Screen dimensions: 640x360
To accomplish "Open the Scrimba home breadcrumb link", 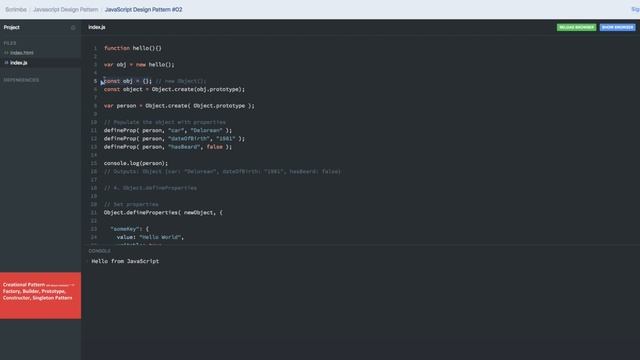I will coord(16,9).
